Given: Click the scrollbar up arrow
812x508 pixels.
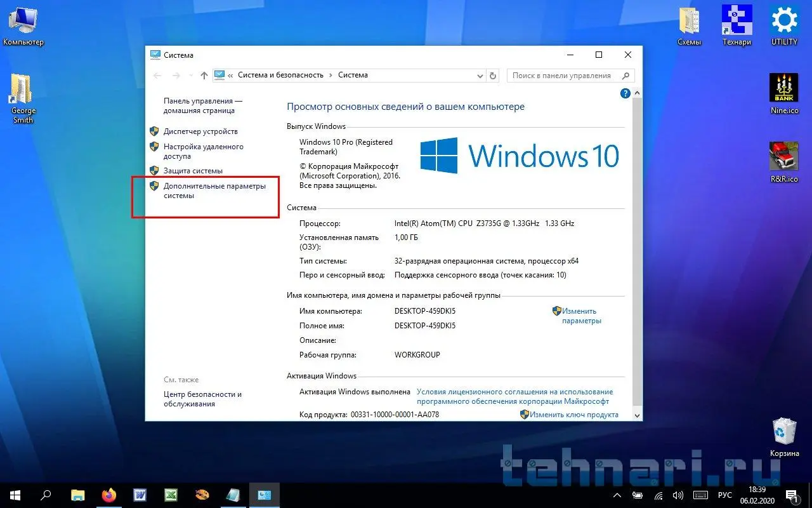Looking at the screenshot, I should 637,93.
